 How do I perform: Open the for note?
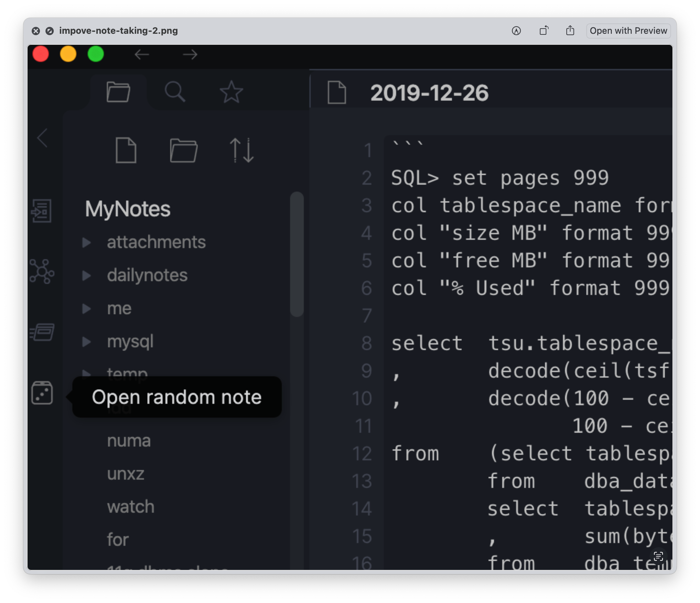coord(118,540)
